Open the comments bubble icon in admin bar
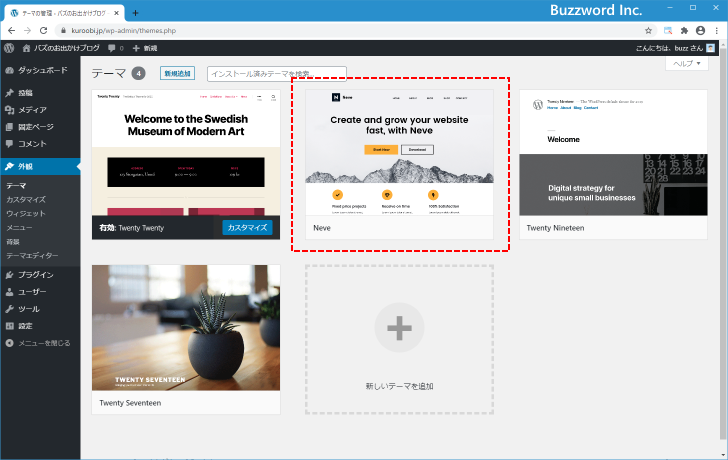Screen dimensions: 728x460 click(112, 48)
